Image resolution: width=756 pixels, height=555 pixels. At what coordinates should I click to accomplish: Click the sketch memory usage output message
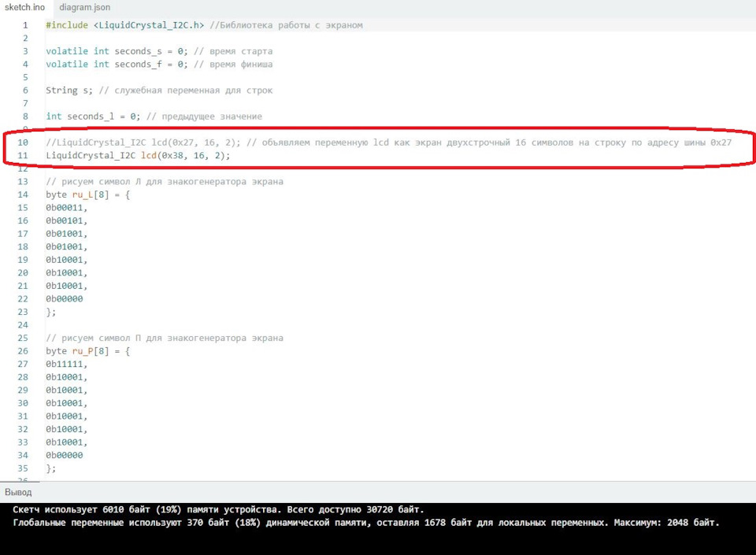[218, 509]
